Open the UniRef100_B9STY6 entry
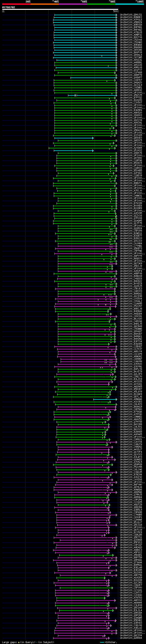Viewport: 146px width, 644px height. pyautogui.click(x=131, y=37)
